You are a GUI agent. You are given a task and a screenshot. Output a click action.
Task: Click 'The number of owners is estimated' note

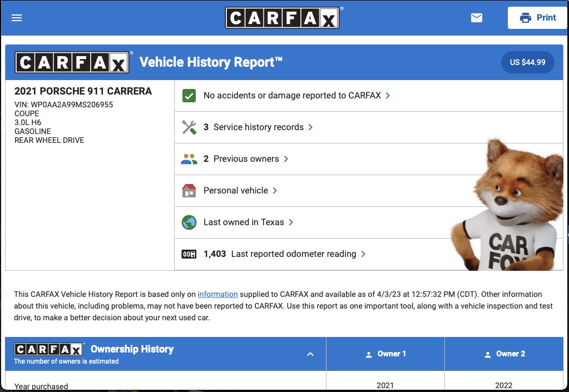[66, 361]
